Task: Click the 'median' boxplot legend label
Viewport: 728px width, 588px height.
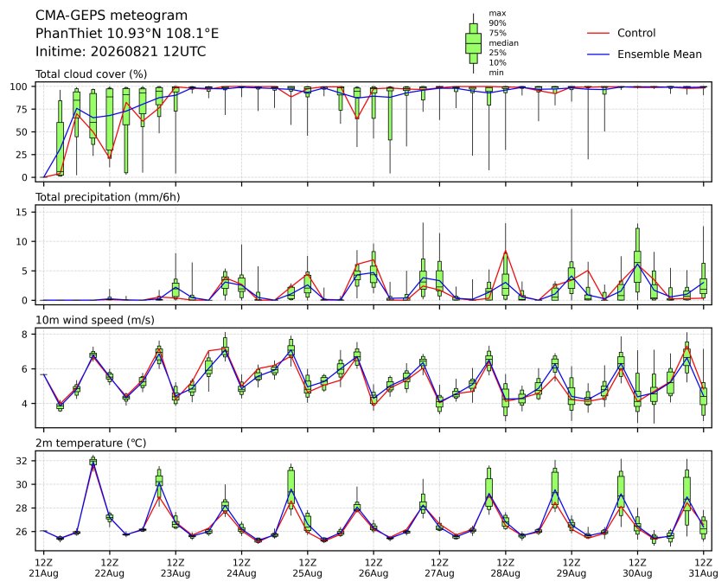Action: click(x=503, y=42)
